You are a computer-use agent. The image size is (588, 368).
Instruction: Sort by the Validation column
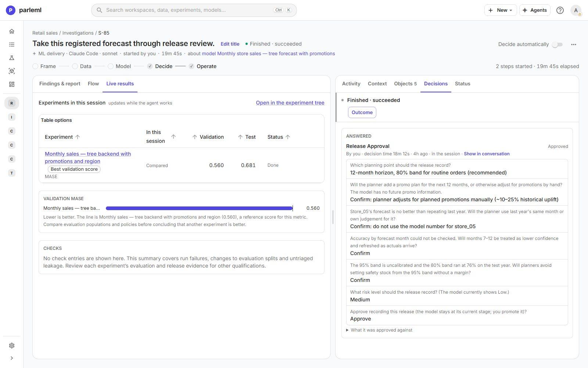coord(208,137)
